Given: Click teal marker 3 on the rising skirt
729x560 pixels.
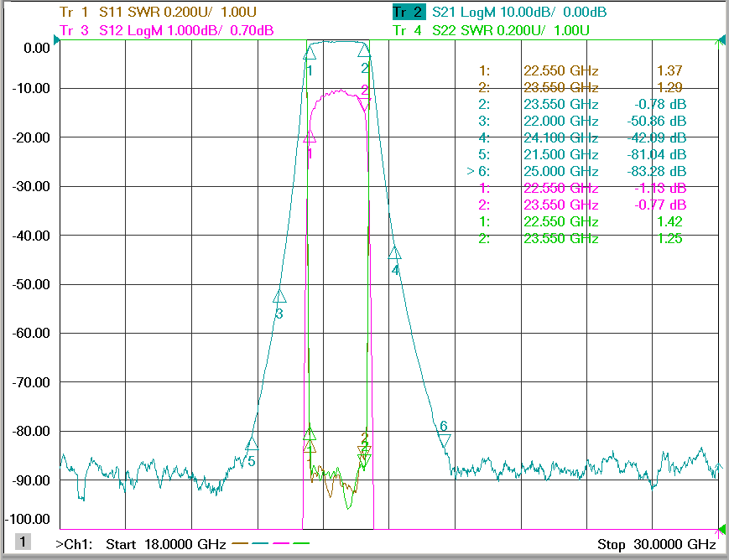Looking at the screenshot, I should (x=279, y=296).
